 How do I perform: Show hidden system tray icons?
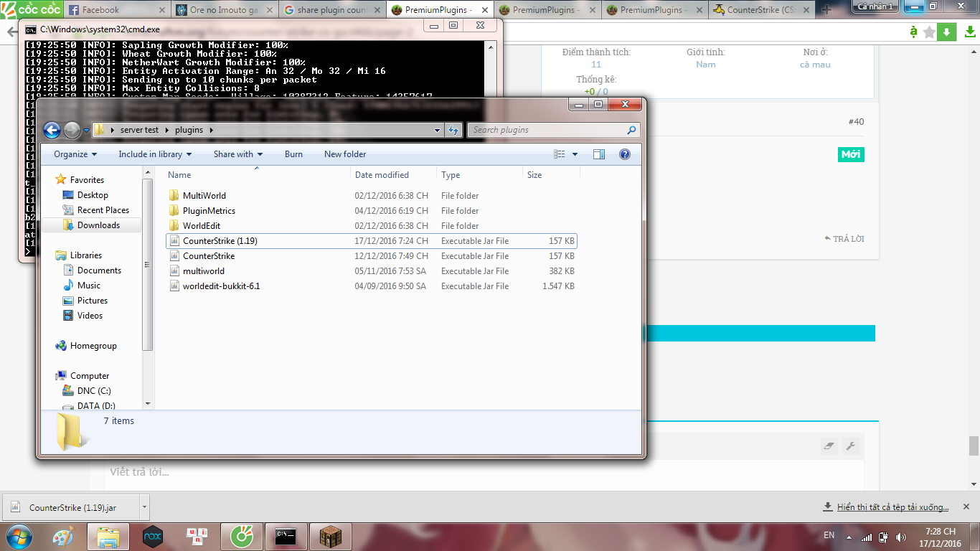pyautogui.click(x=849, y=537)
